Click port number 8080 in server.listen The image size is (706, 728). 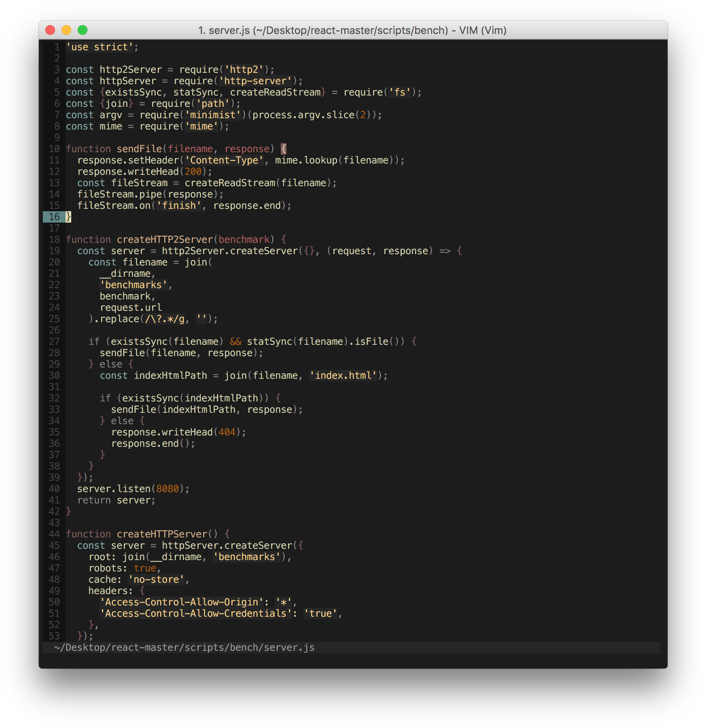point(167,489)
